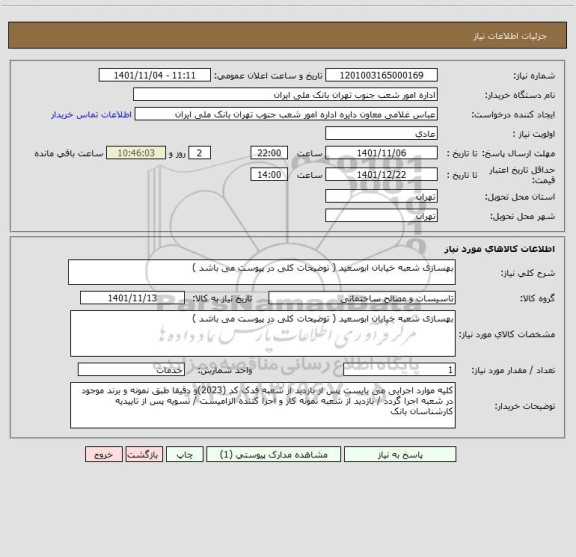
Task: Click the شرح کلی نیاز text box
Action: [262, 272]
